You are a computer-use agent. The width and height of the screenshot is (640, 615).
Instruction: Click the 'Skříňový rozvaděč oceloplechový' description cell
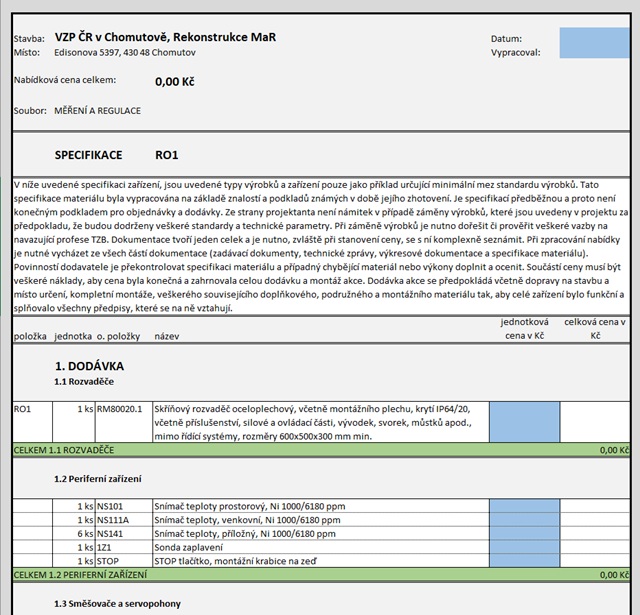click(x=321, y=422)
